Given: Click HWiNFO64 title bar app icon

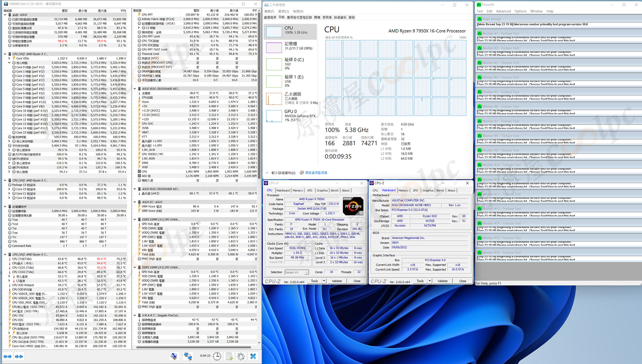Looking at the screenshot, I should tap(6, 4).
